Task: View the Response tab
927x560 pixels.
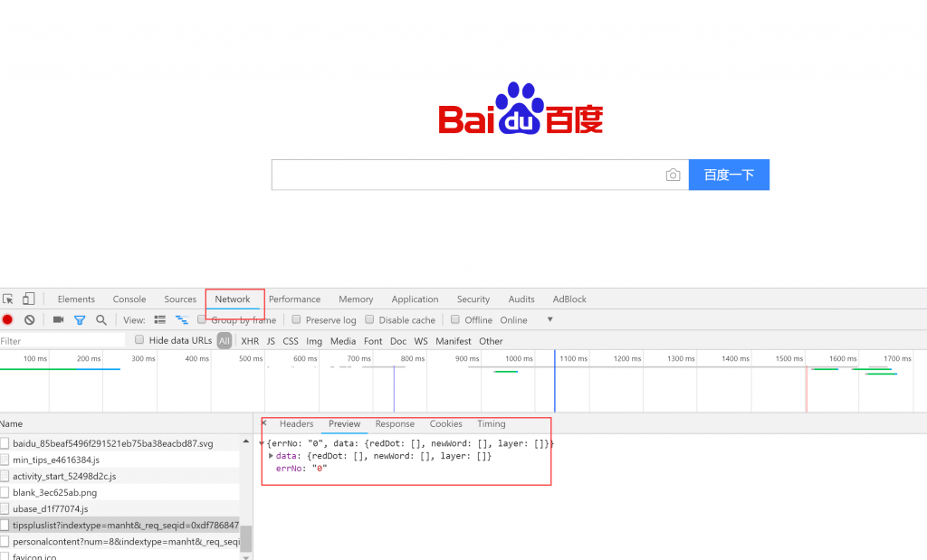Action: [x=395, y=423]
